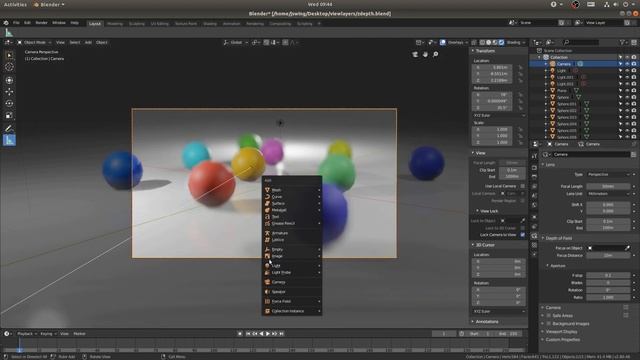Collapse the Depth of Field panel
The image size is (640, 360).
(x=559, y=238)
